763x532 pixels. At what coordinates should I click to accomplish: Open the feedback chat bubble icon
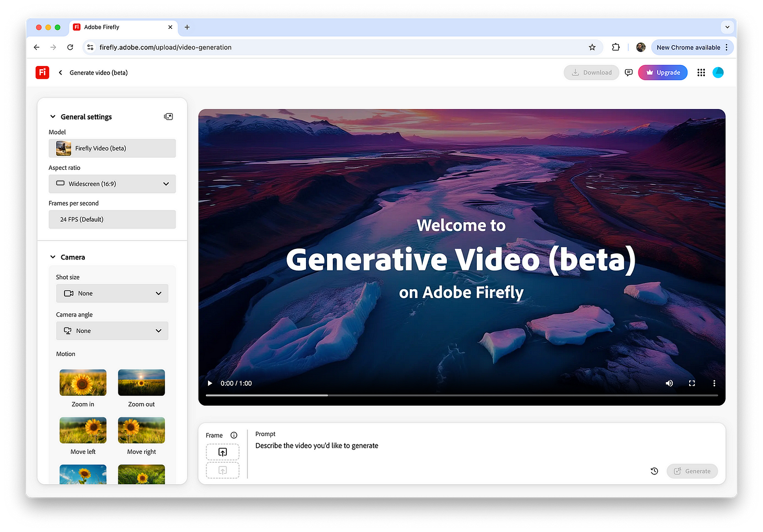click(629, 73)
